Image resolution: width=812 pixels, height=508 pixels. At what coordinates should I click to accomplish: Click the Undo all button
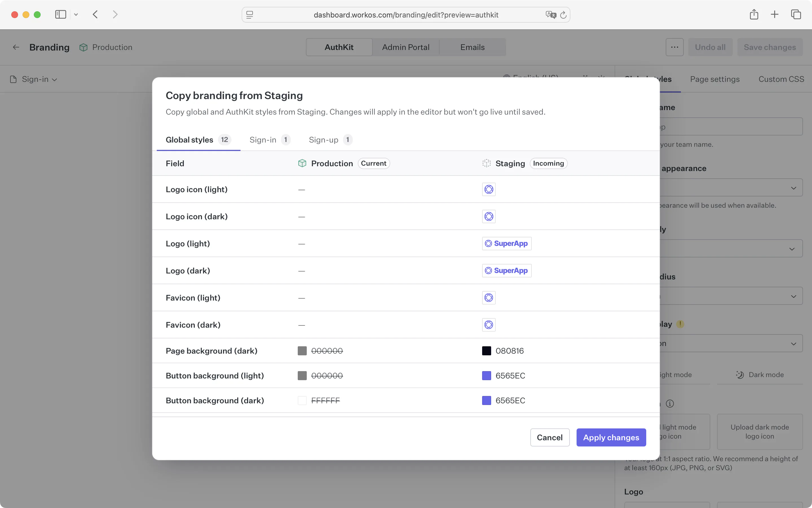point(710,47)
